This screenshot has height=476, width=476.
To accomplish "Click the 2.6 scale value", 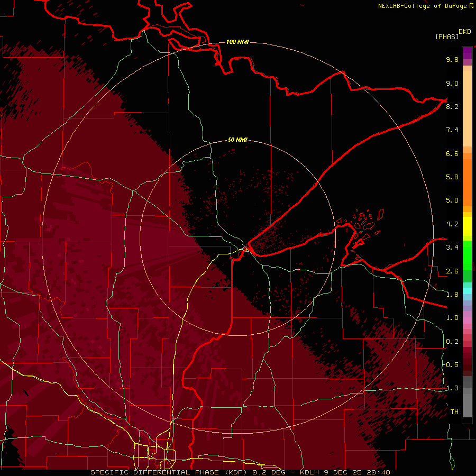I will coord(452,271).
